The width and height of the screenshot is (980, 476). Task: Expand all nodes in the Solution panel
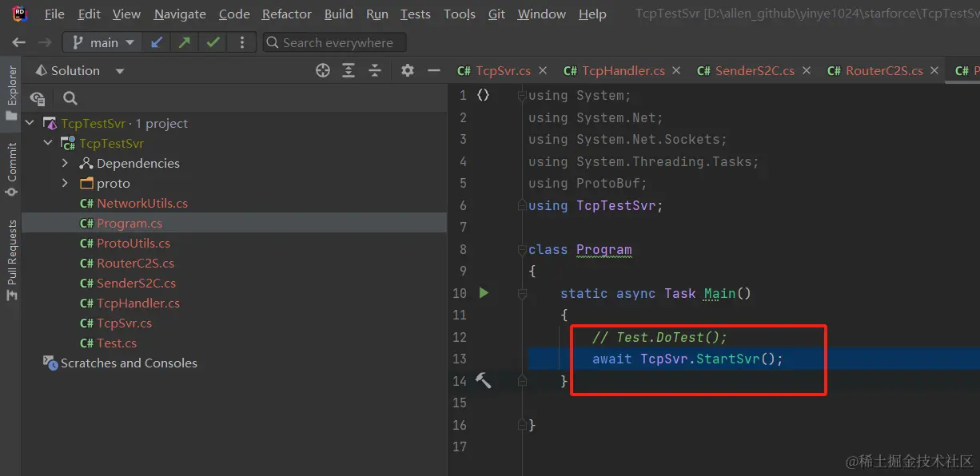[x=349, y=70]
